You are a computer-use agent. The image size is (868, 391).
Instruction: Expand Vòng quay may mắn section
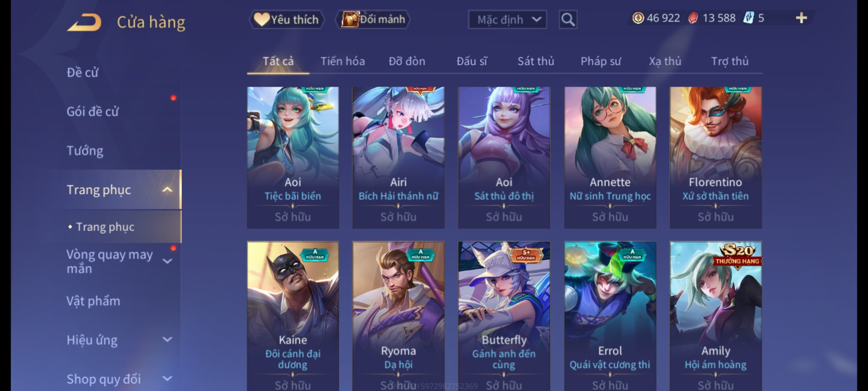(167, 261)
